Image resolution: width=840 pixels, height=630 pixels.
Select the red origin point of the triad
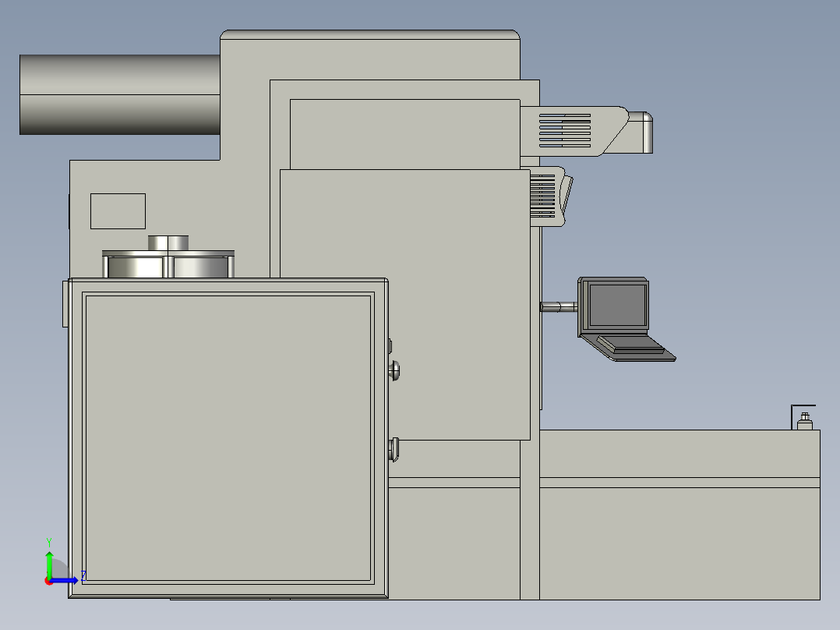coord(49,582)
